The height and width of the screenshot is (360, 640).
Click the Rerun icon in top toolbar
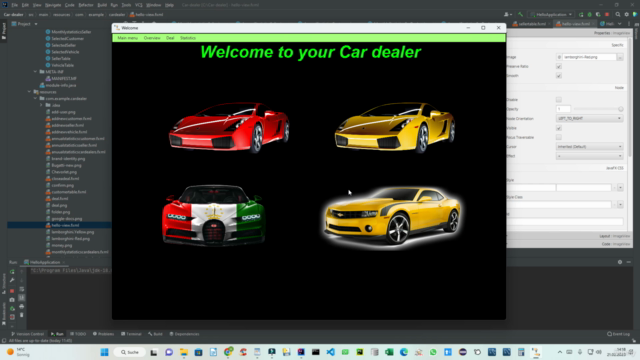[x=581, y=14]
